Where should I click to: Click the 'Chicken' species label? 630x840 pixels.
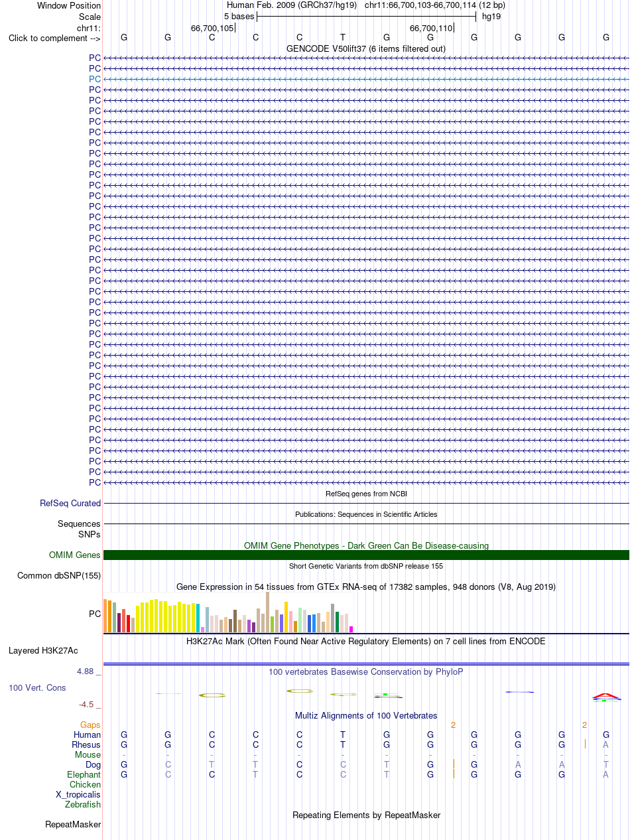pyautogui.click(x=85, y=785)
